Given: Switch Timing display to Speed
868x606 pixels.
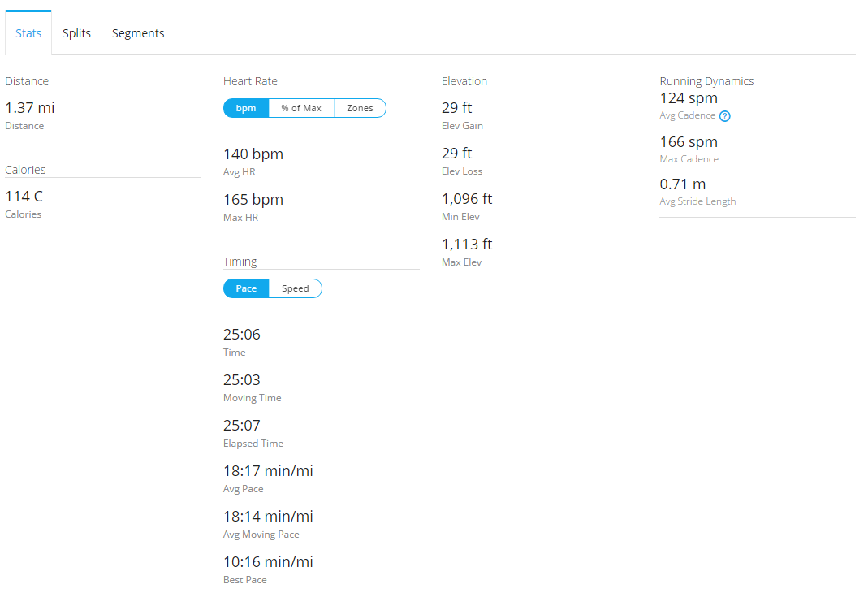Looking at the screenshot, I should 295,288.
